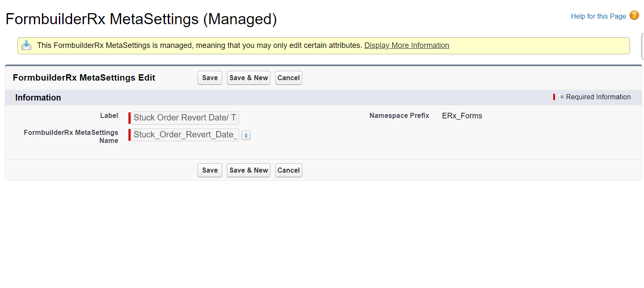Focus the FormbuilderRx MetaSettings Name field
Viewport: 644px width, 288px height.
tap(185, 135)
